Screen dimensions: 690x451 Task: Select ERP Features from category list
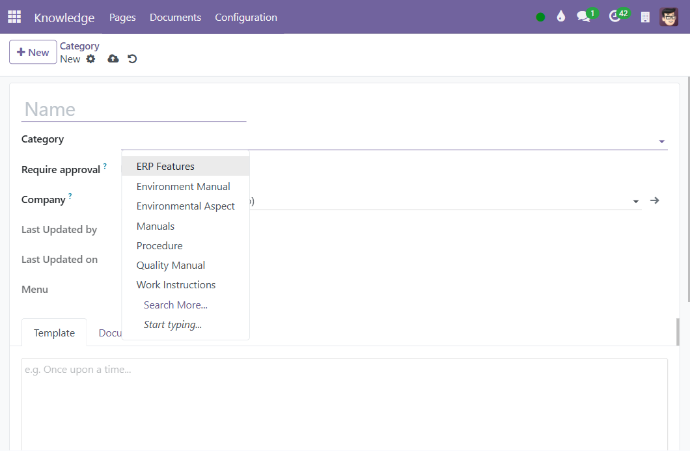click(x=165, y=166)
